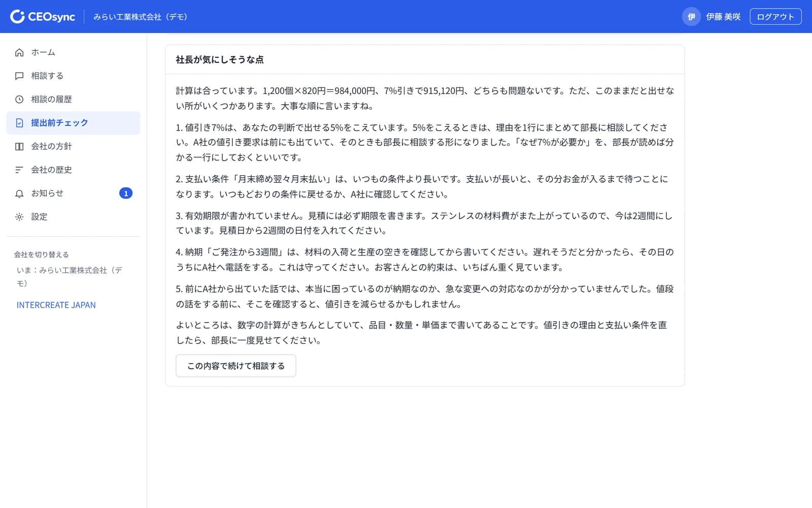Viewport: 812px width, 508px height.
Task: Click the document check icon beside 提出前チェック
Action: 19,123
